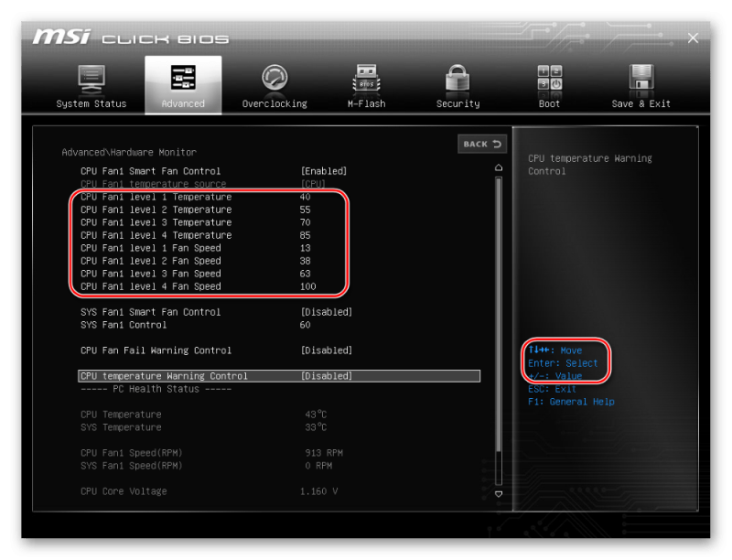Click the CPU Fan1 temperature source row
732x560 pixels.
point(203,184)
